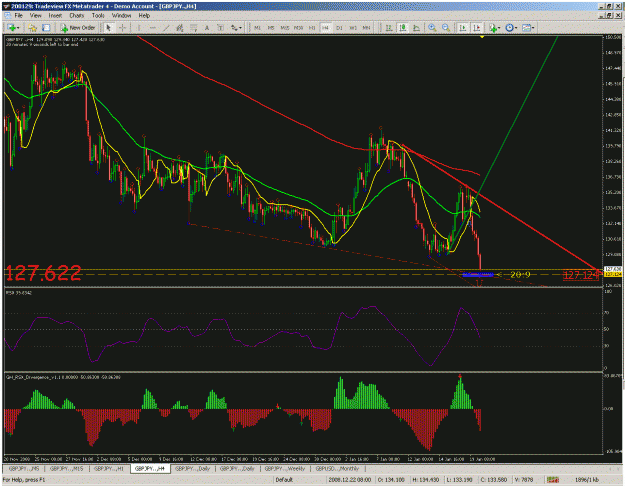
Task: Open the Window menu
Action: (121, 16)
